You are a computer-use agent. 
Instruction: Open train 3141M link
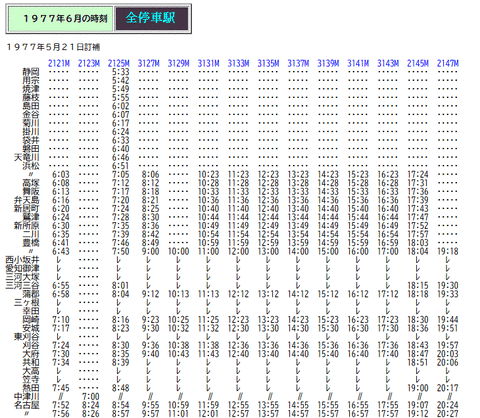358,63
